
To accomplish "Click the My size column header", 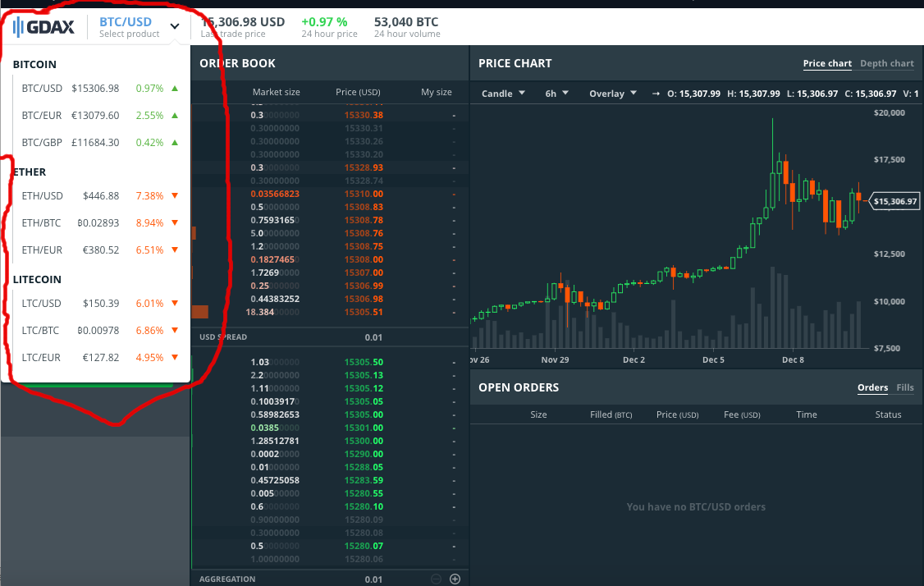I will (x=436, y=92).
